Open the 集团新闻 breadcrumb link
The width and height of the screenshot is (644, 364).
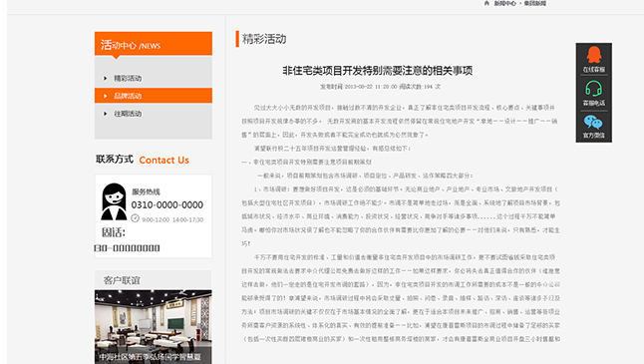click(535, 3)
